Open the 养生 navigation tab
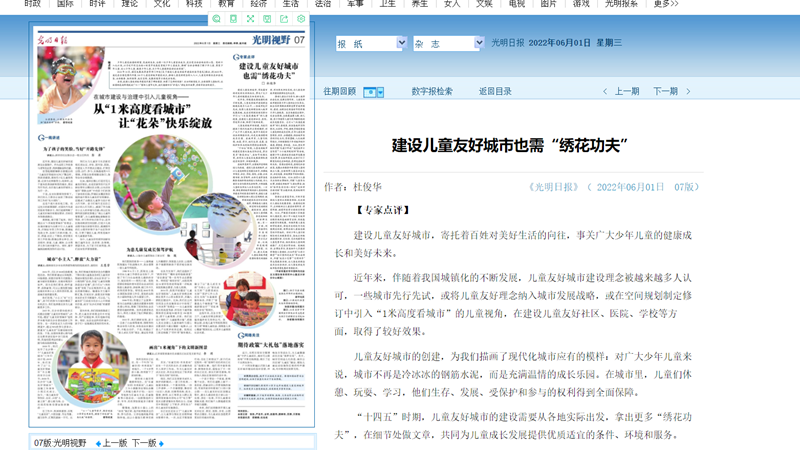Viewport: 800px width, 450px height. (x=420, y=4)
